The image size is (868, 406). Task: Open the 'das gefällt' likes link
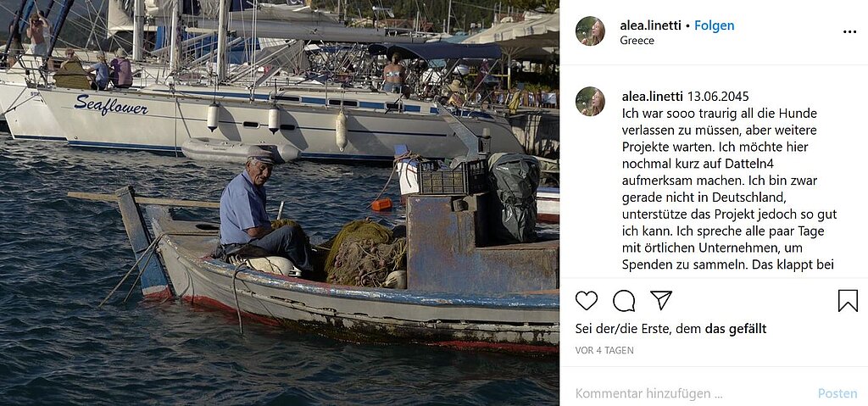735,329
